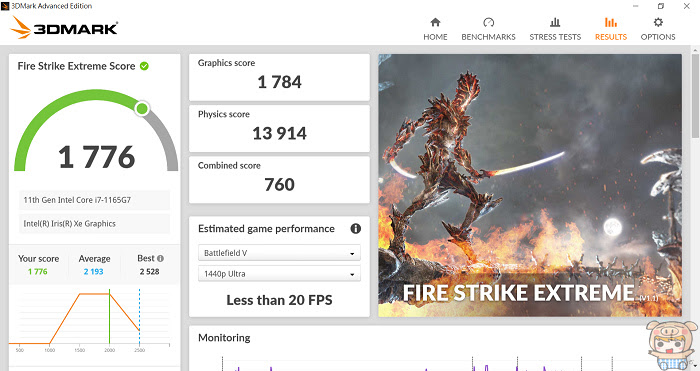Click the Best score 2 528

149,271
